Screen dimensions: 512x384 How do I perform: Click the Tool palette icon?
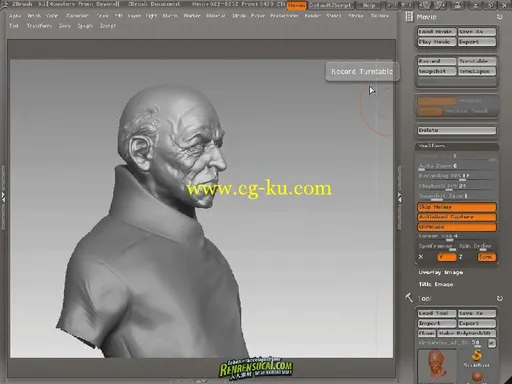coord(409,298)
